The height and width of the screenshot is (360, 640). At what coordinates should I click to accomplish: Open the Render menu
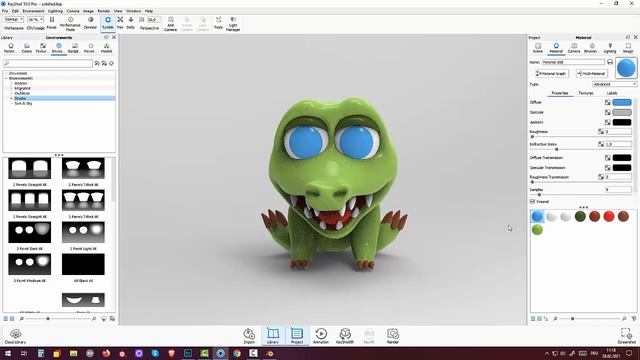point(104,11)
